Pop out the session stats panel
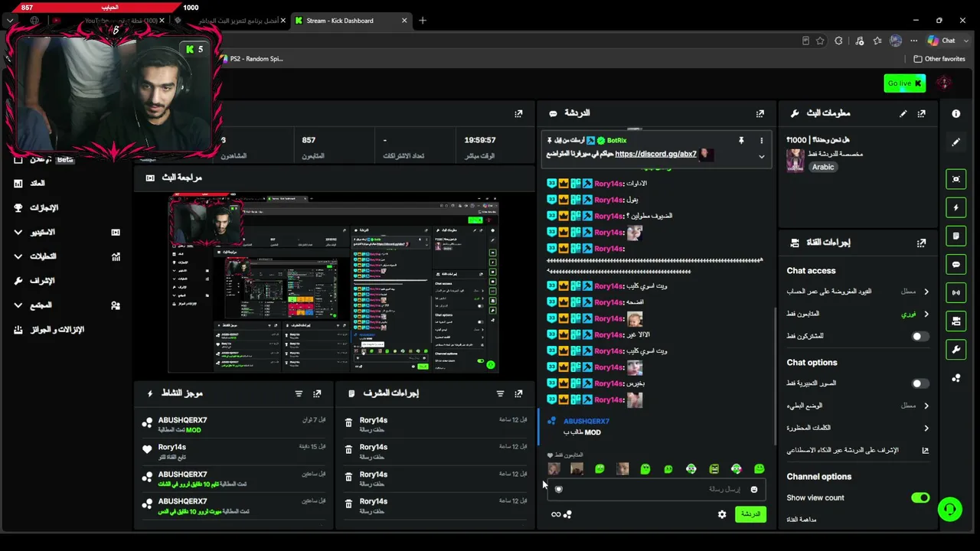This screenshot has height=551, width=980. (x=518, y=113)
